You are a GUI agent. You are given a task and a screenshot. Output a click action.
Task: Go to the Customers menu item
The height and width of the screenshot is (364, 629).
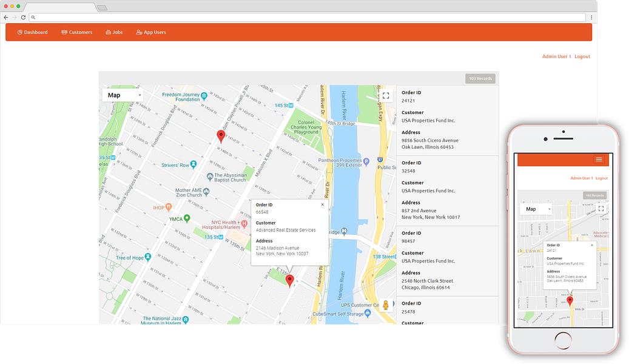76,32
